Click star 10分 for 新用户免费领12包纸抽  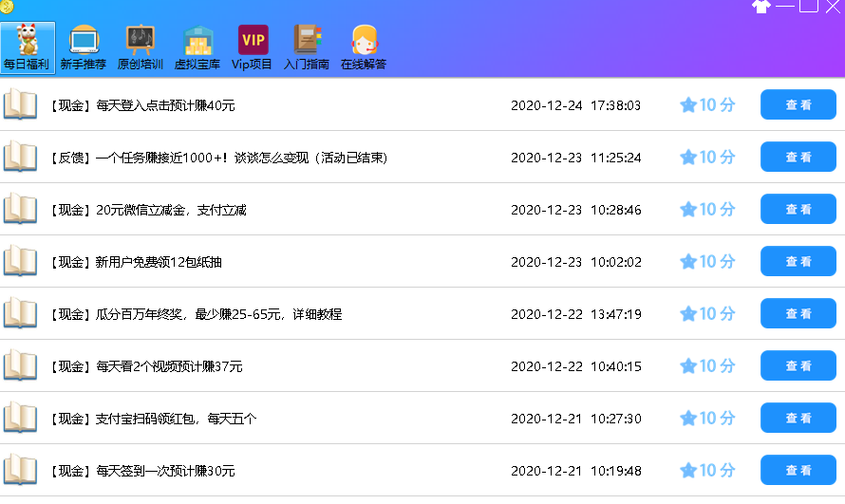707,261
